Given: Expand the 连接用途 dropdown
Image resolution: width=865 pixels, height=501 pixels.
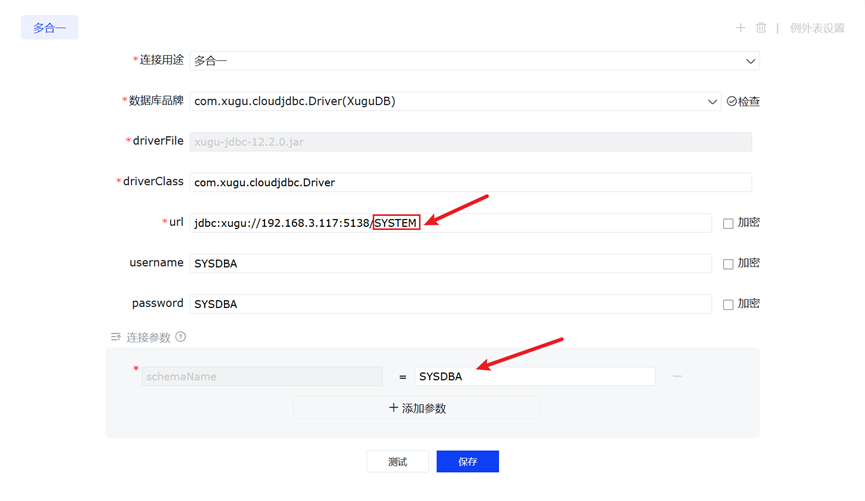Looking at the screenshot, I should tap(751, 61).
